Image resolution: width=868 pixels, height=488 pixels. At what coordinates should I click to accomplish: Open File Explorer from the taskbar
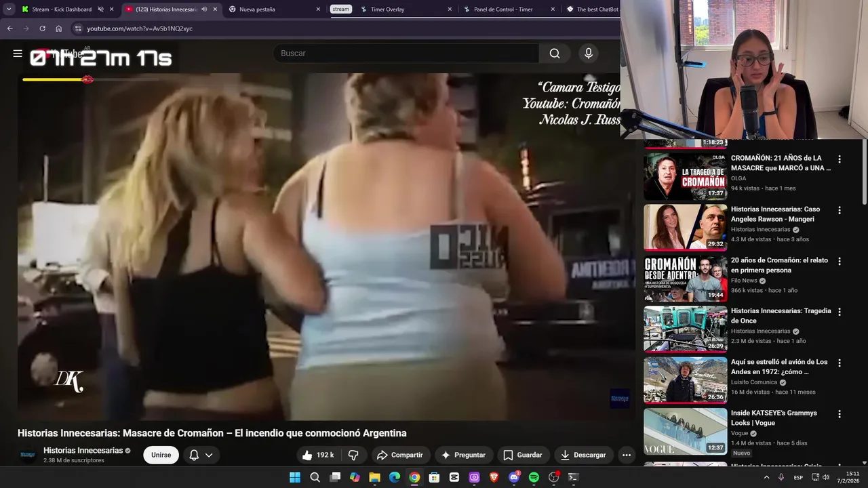374,477
